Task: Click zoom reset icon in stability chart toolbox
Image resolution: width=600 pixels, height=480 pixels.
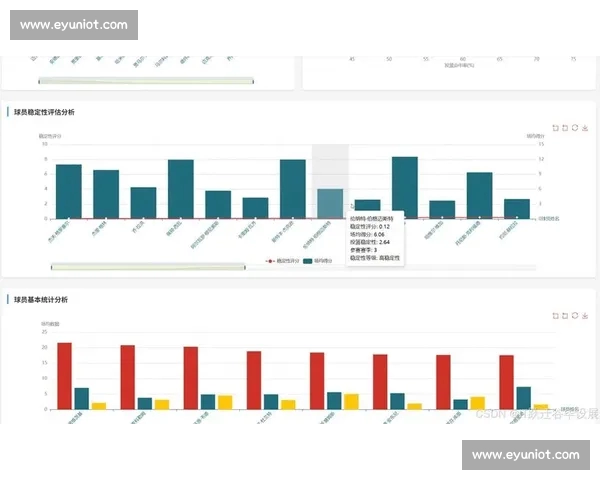Action: (565, 128)
